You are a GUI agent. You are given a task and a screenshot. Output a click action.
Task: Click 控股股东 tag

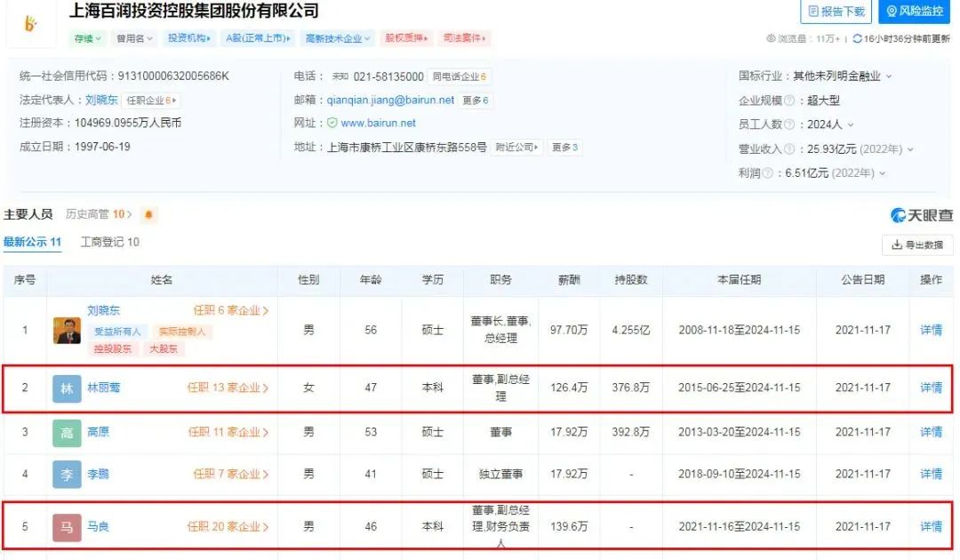pyautogui.click(x=113, y=348)
